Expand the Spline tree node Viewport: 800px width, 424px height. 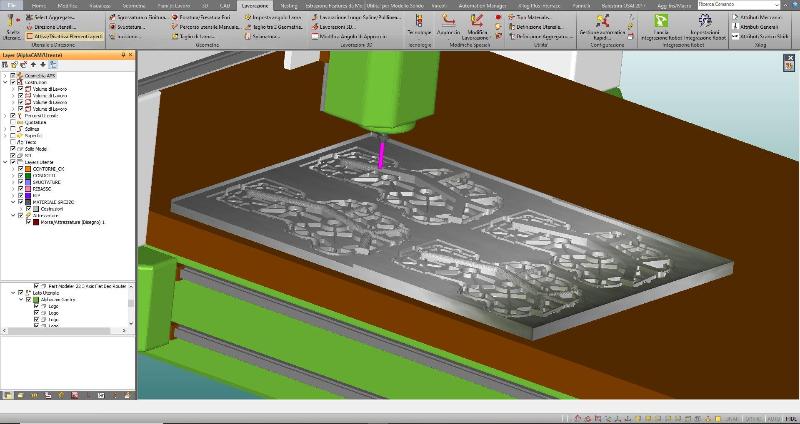(x=6, y=129)
